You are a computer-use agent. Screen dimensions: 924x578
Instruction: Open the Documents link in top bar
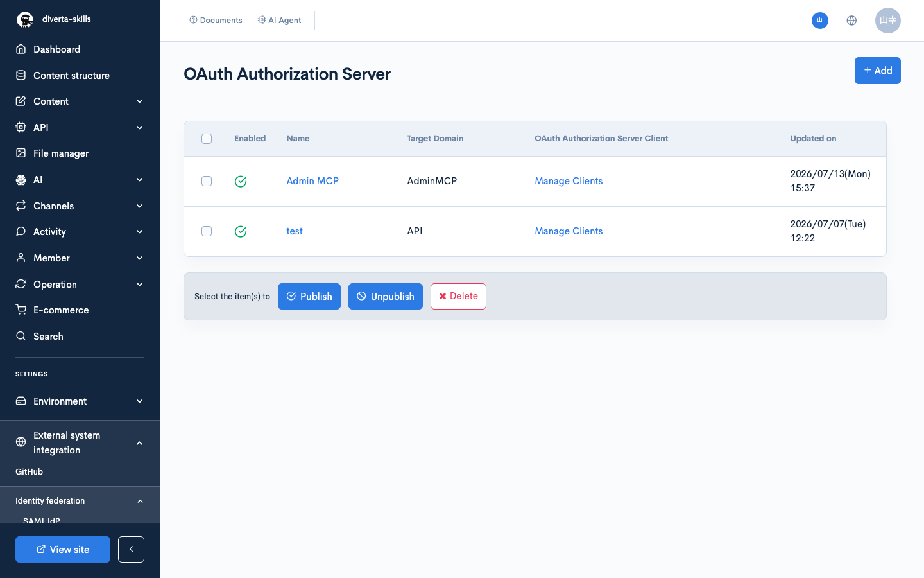pyautogui.click(x=216, y=21)
